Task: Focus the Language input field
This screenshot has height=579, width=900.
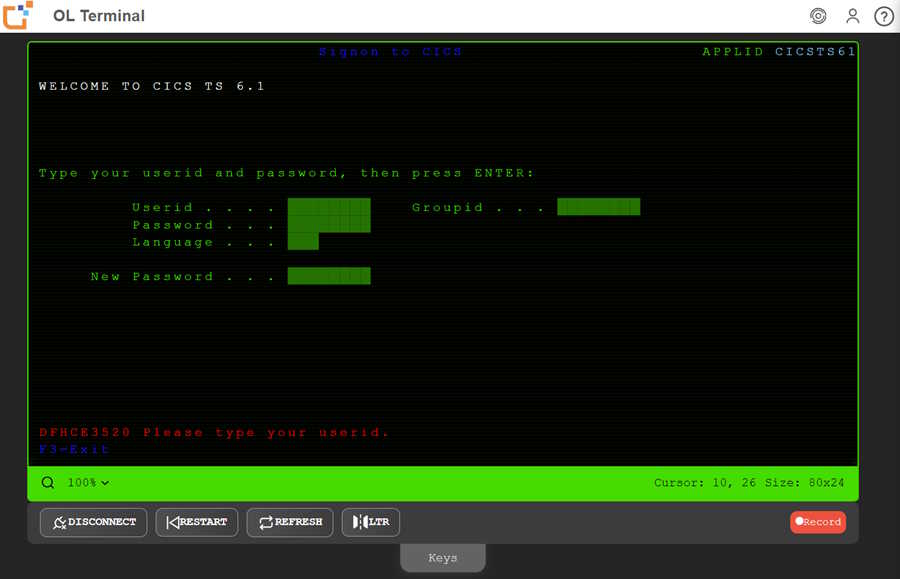Action: [x=303, y=242]
